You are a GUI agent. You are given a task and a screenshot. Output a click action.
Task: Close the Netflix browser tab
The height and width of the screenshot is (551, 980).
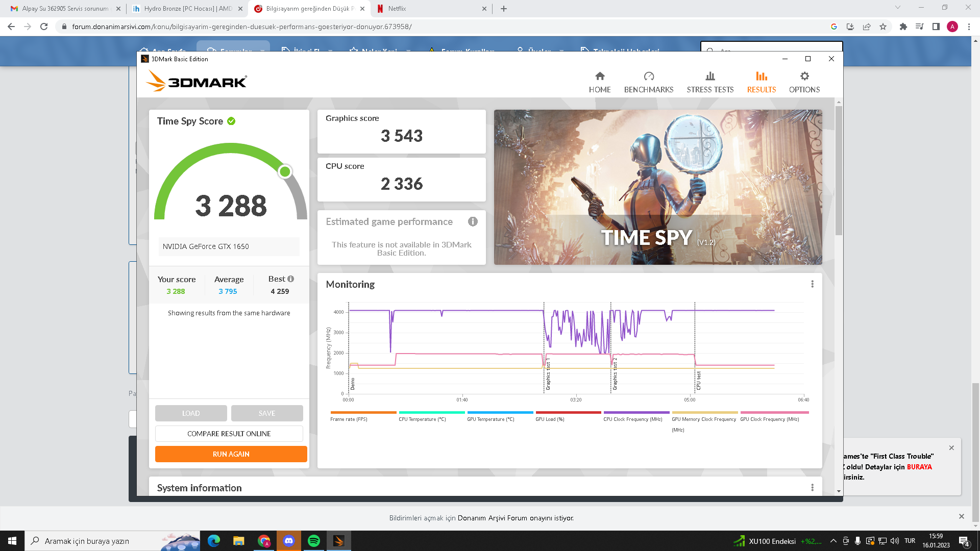pyautogui.click(x=484, y=9)
